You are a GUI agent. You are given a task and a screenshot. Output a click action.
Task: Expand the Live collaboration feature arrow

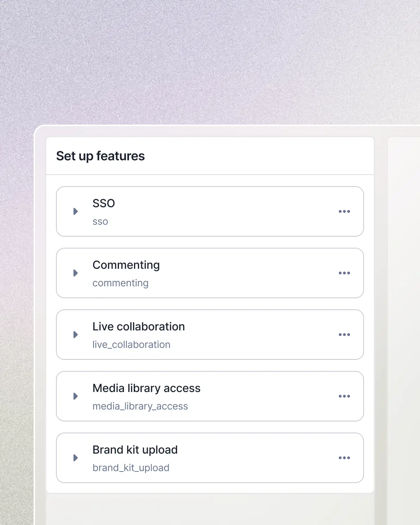75,335
